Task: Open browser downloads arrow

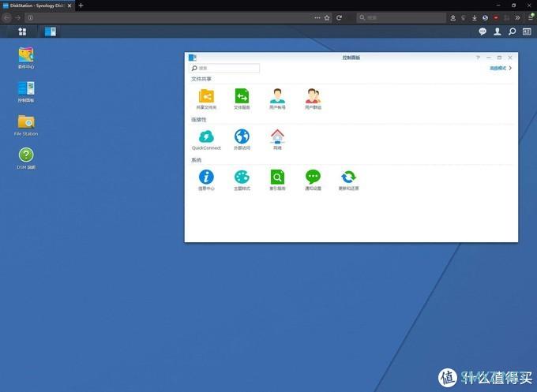Action: (x=475, y=17)
